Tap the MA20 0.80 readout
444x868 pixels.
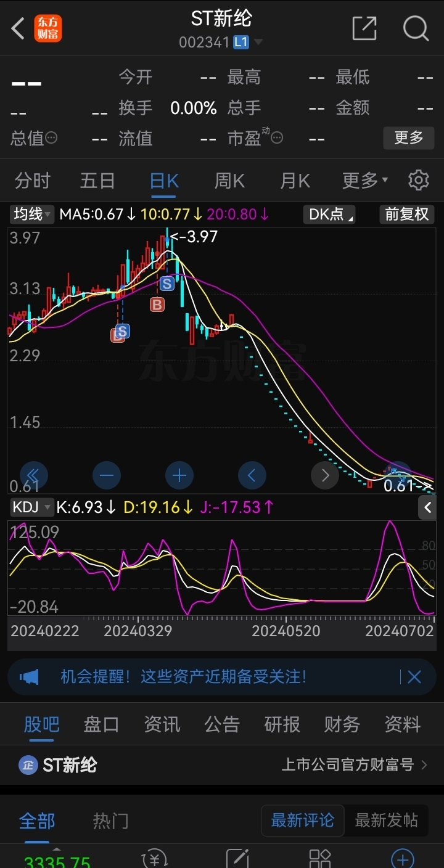click(x=238, y=215)
